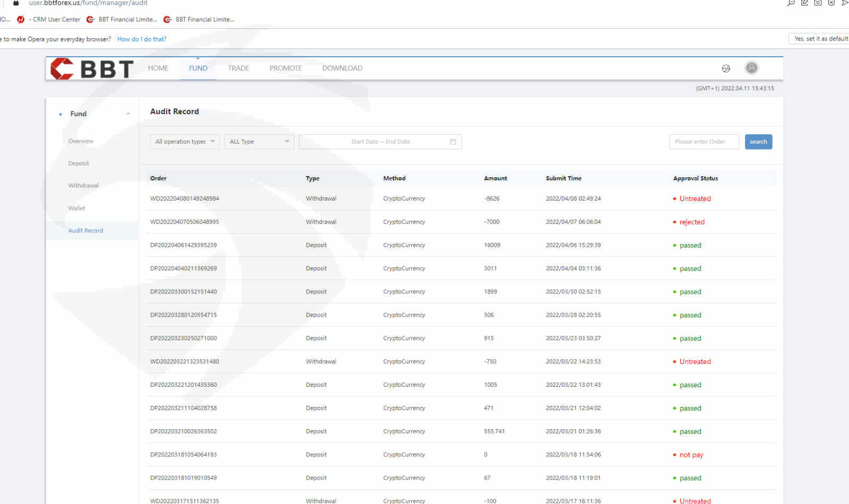This screenshot has width=849, height=504.
Task: Open the PROMOTE tab
Action: tap(285, 68)
